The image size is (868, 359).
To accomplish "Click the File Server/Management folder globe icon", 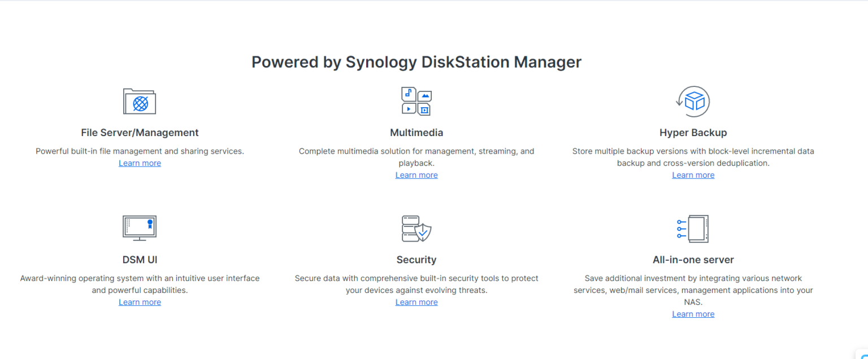I will pyautogui.click(x=140, y=102).
